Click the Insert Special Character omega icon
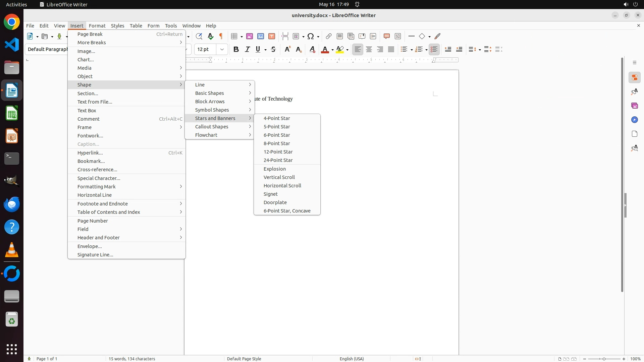 pyautogui.click(x=311, y=36)
